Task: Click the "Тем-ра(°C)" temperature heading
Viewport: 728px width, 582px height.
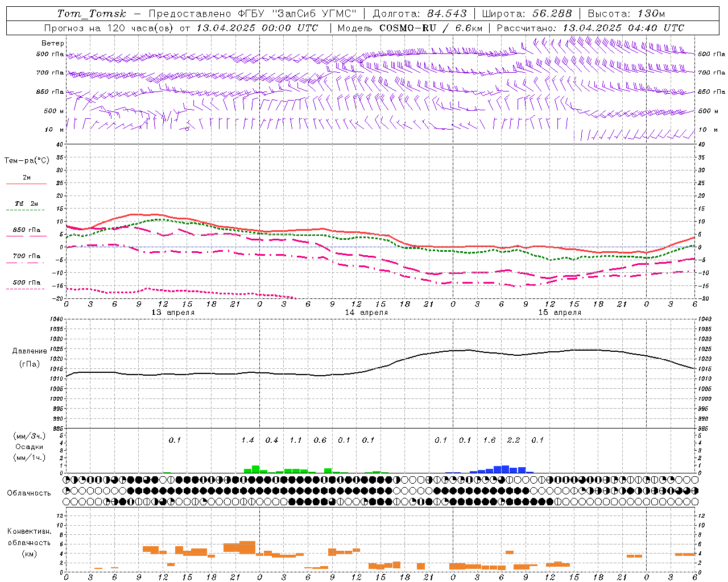Action: tap(27, 161)
